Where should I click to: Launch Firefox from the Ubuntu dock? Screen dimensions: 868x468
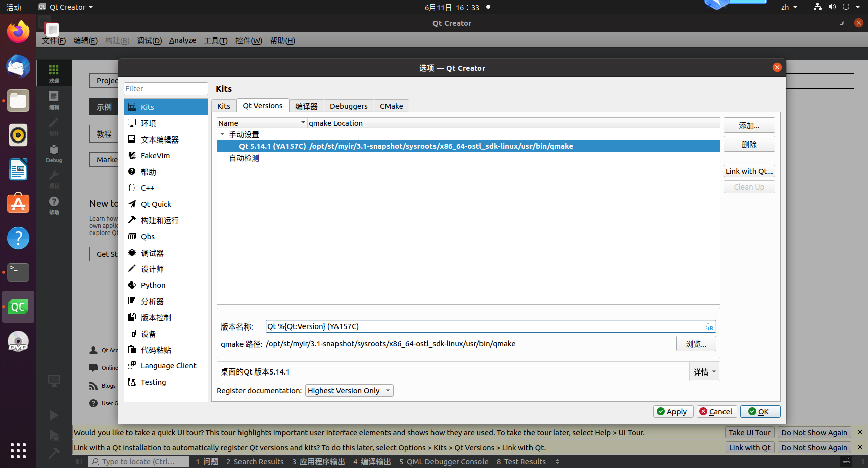18,32
